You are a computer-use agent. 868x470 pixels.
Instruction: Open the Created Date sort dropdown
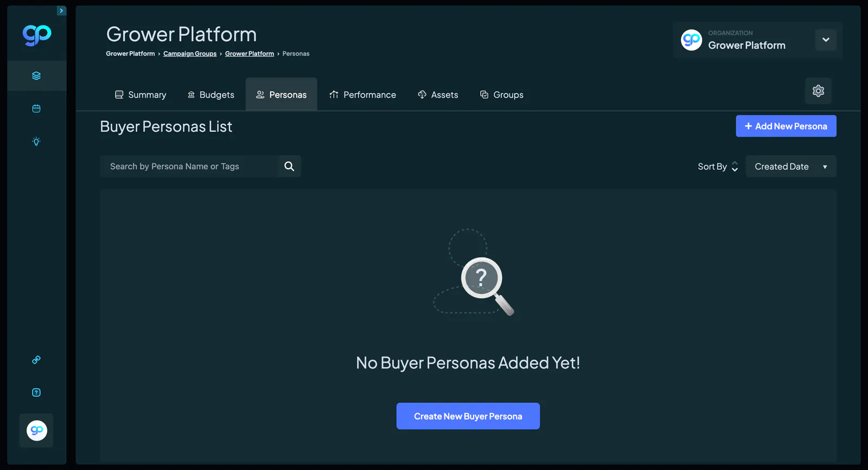click(791, 167)
